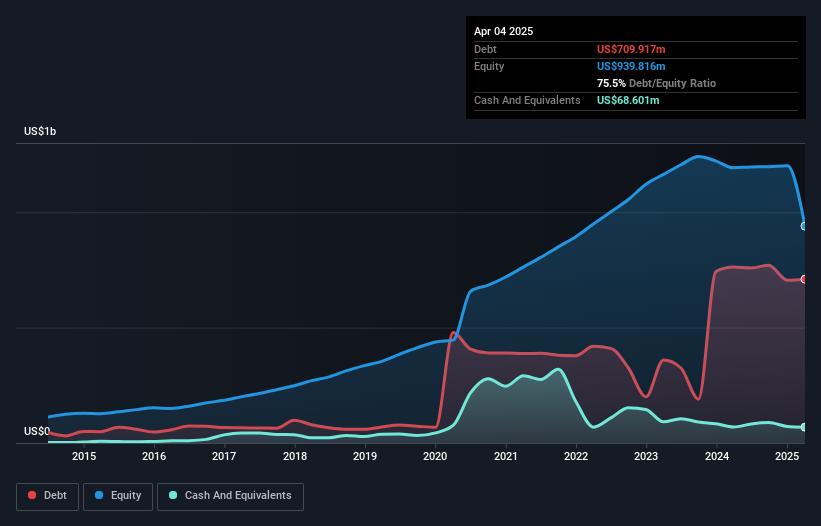This screenshot has width=821, height=526.
Task: Select the Equity endpoint marker on the chart
Action: (804, 226)
